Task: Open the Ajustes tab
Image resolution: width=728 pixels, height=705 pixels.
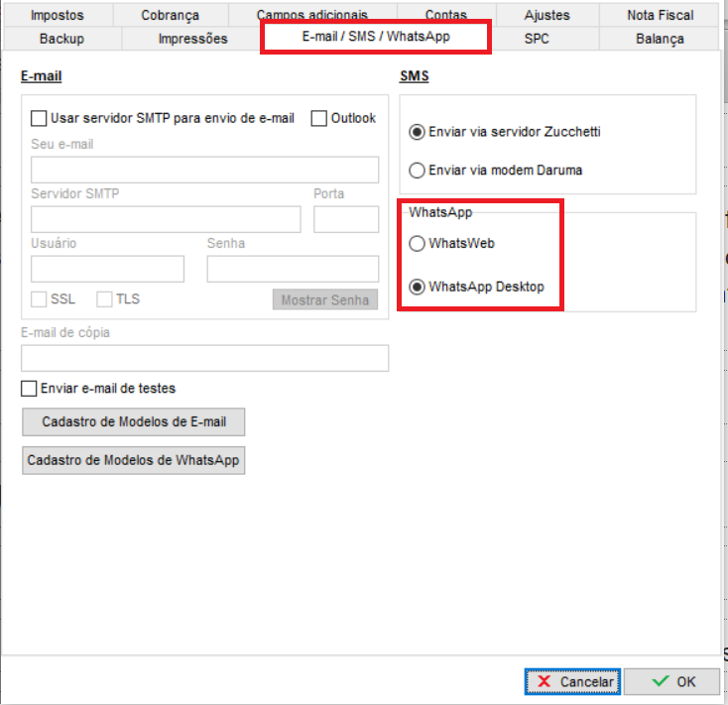Action: coord(546,15)
